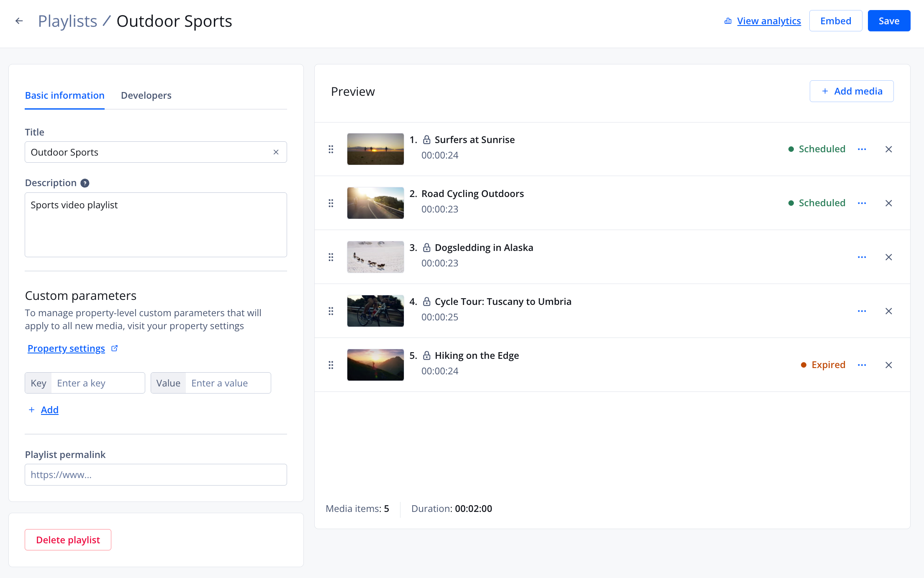Click the Add media button

pyautogui.click(x=852, y=91)
